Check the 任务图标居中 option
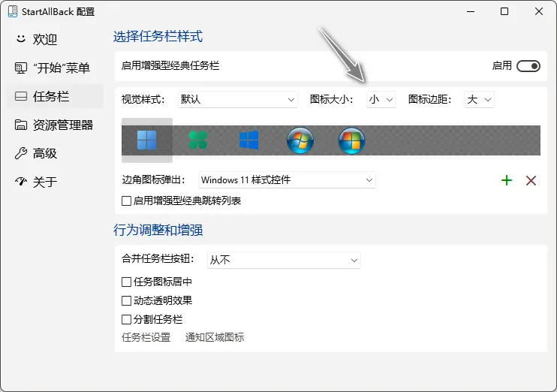This screenshot has width=557, height=392. (126, 282)
